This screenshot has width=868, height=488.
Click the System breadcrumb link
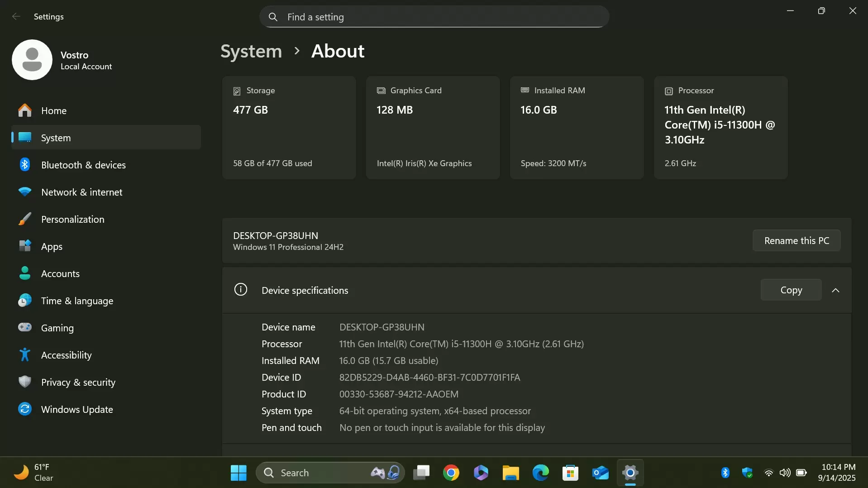(x=251, y=51)
